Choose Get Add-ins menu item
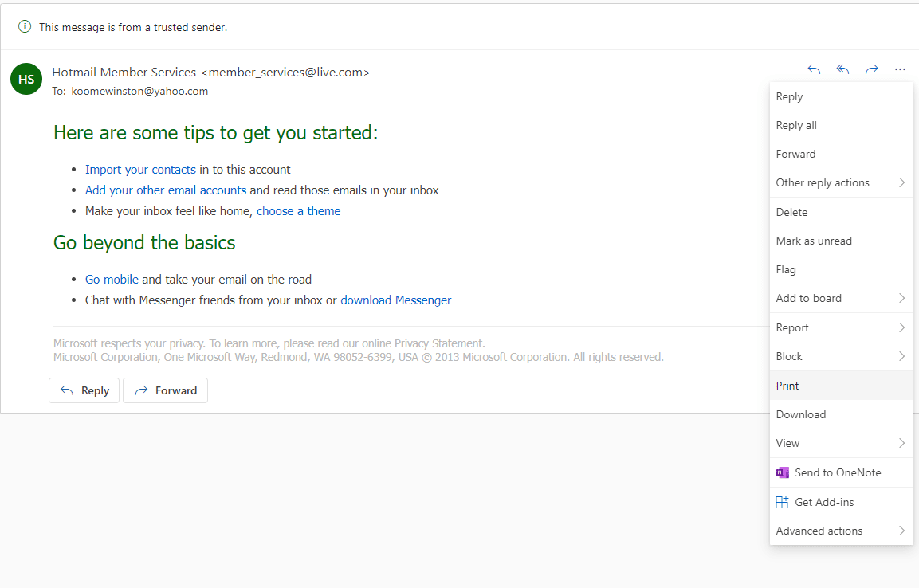919x588 pixels. coord(842,502)
